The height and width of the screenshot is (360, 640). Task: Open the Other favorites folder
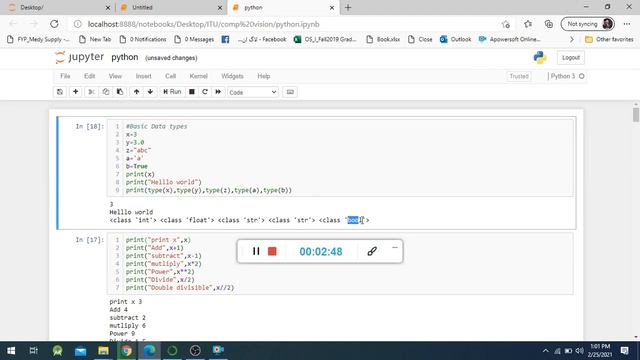[x=609, y=40]
